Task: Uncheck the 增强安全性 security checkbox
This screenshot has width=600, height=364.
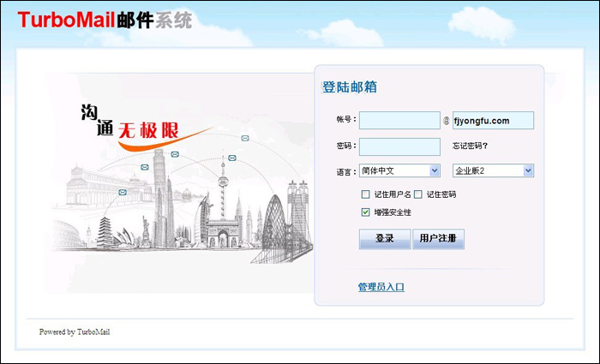Action: click(x=365, y=212)
